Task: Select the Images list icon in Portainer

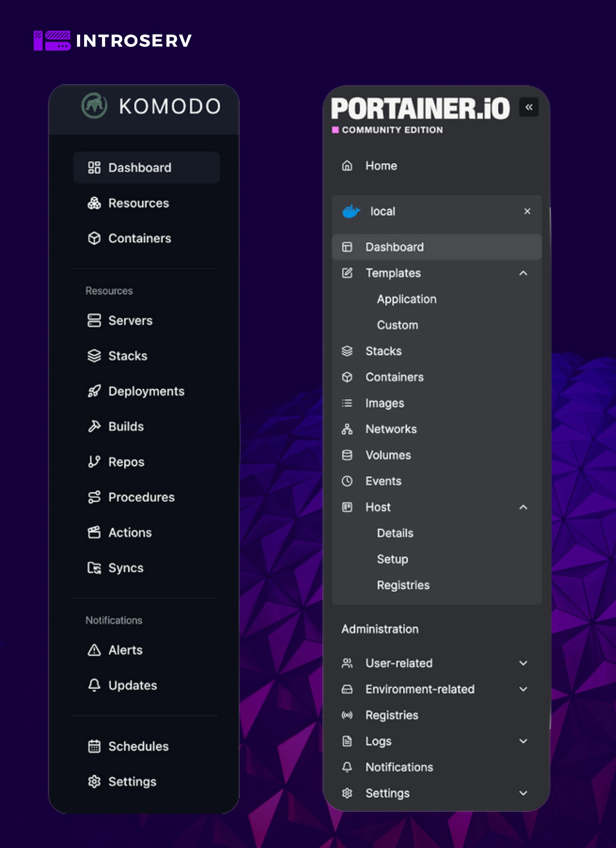Action: point(347,403)
